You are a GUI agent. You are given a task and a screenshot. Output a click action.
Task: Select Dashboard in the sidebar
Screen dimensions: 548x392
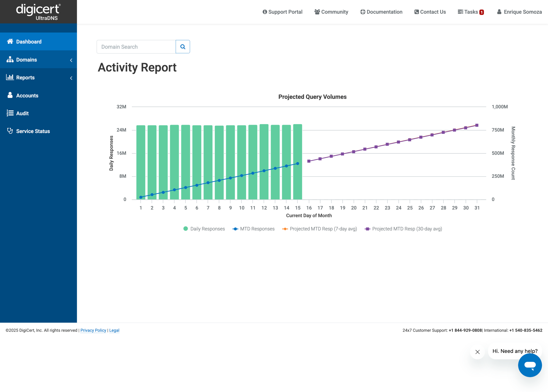(x=29, y=42)
